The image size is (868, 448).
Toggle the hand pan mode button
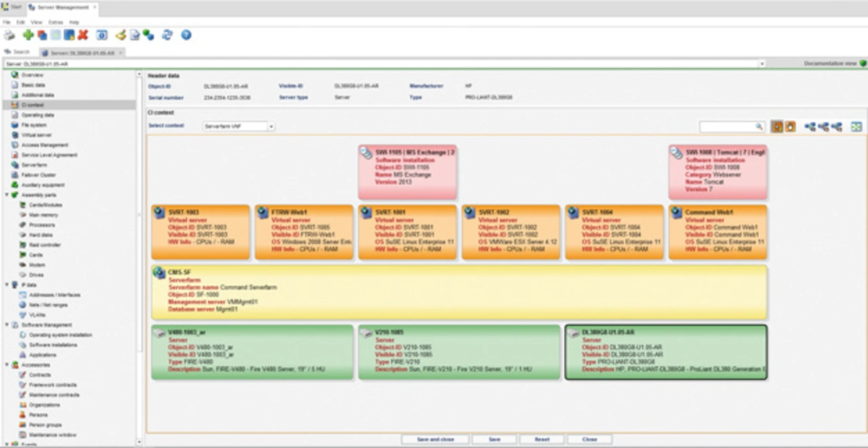790,127
